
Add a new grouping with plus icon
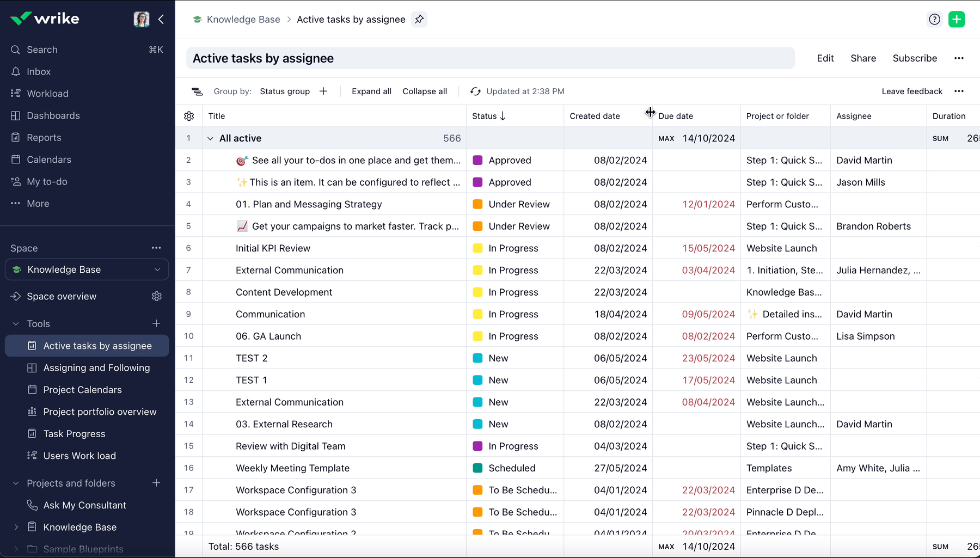coord(323,91)
